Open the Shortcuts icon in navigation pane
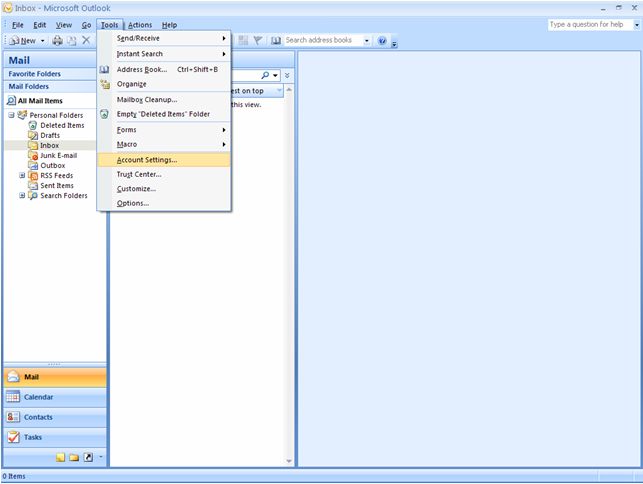This screenshot has height=484, width=643. point(87,457)
